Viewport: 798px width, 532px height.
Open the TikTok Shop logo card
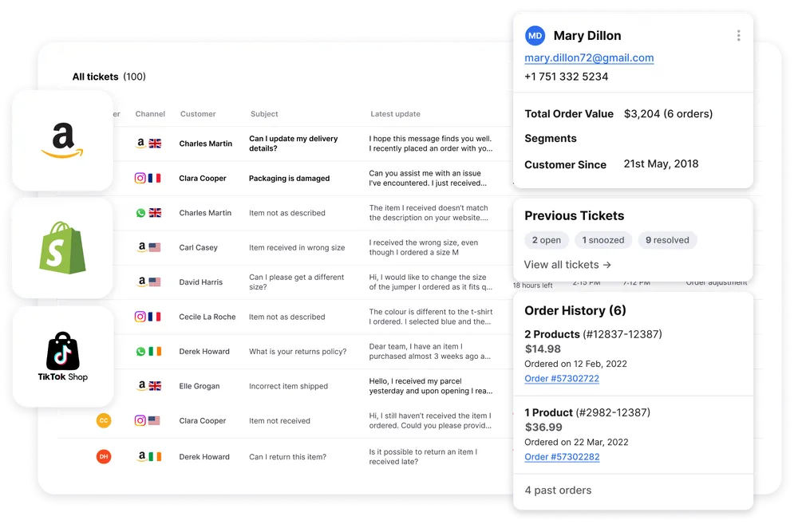tap(62, 356)
